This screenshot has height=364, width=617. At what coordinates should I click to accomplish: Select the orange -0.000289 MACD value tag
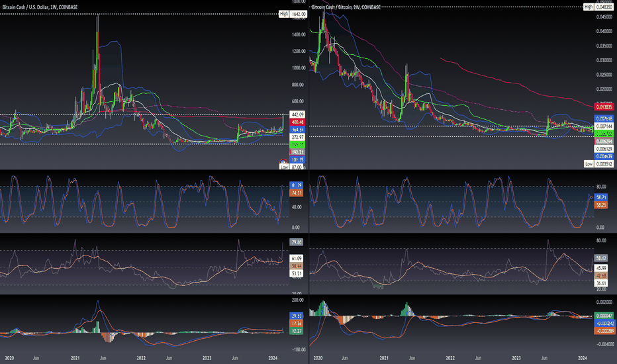(x=604, y=331)
